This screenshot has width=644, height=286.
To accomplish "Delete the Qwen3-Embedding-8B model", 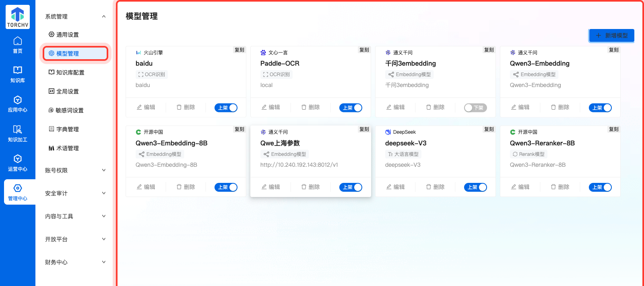I will [186, 187].
